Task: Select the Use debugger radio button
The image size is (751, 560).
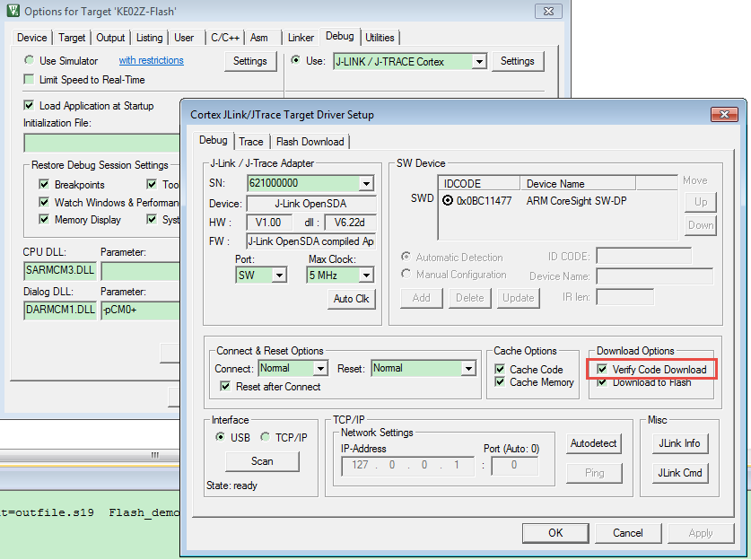Action: point(295,60)
